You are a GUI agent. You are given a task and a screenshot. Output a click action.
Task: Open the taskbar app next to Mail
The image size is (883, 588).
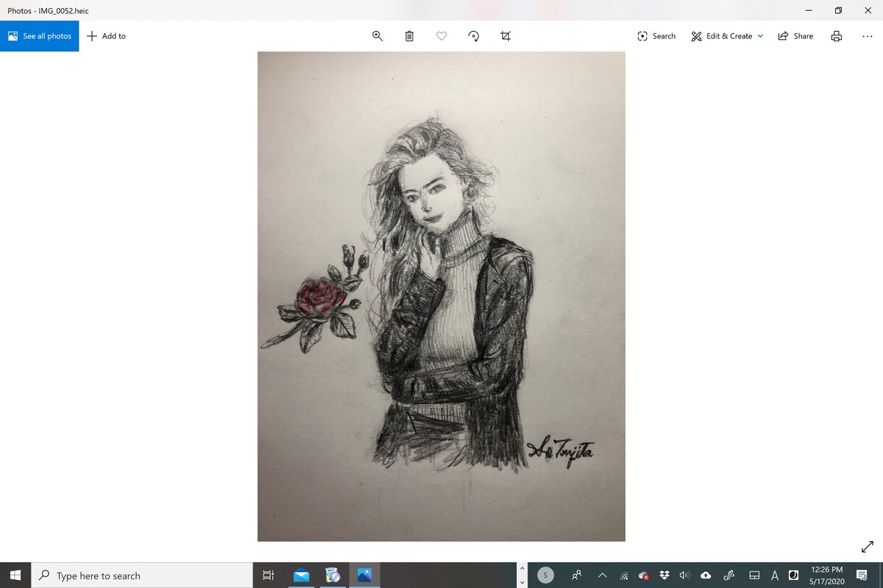(333, 576)
